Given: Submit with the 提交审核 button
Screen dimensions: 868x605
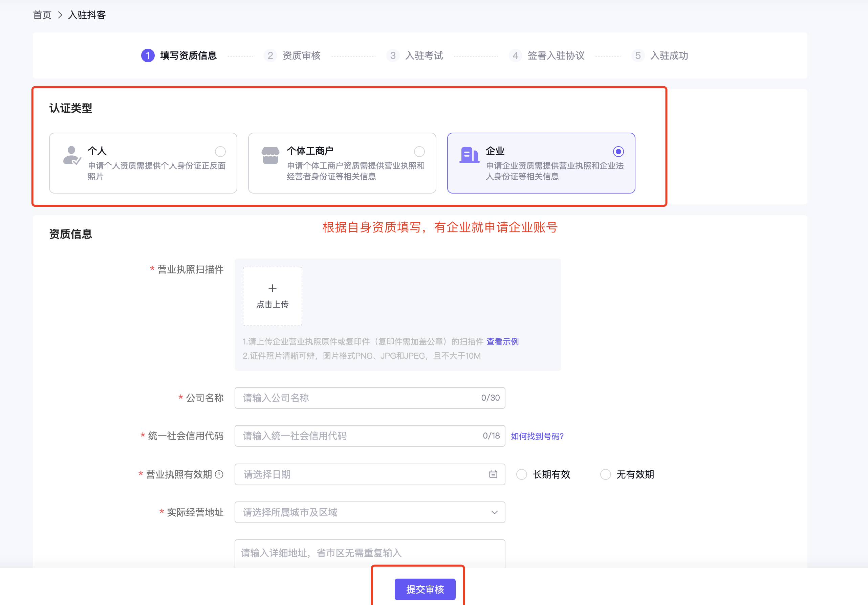Looking at the screenshot, I should (x=425, y=589).
